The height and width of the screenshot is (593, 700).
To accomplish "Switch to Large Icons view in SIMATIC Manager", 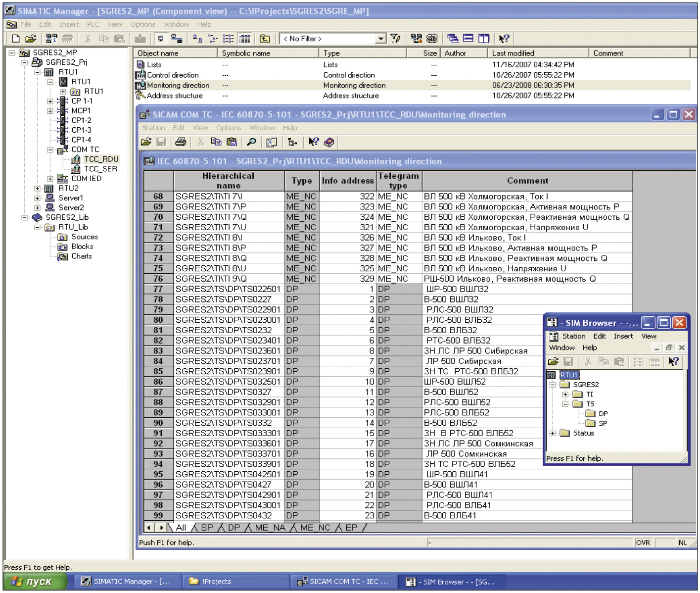I will tap(197, 39).
